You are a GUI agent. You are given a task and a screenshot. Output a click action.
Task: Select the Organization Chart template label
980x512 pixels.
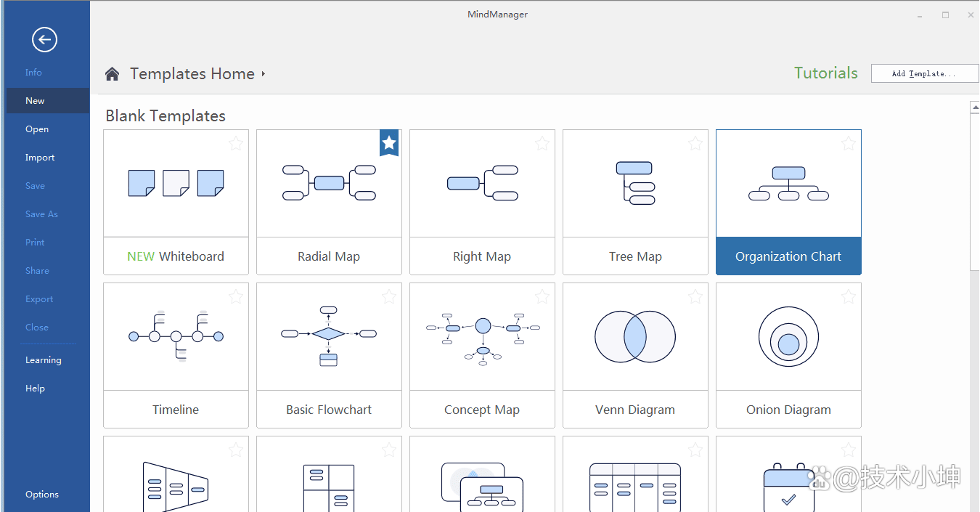788,256
